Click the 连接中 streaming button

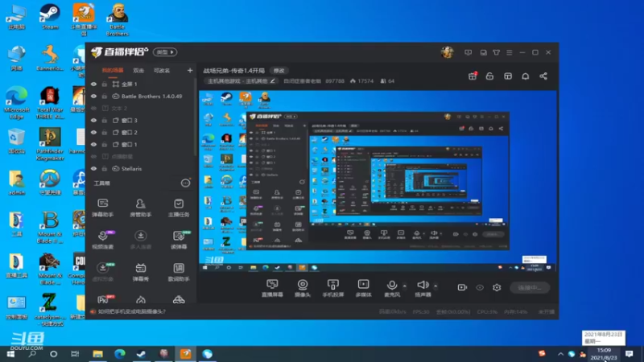click(530, 288)
